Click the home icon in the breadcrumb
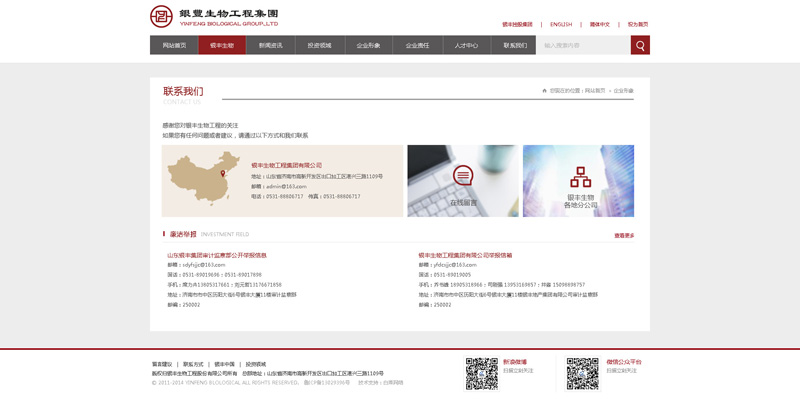Image resolution: width=800 pixels, height=399 pixels. click(x=544, y=91)
